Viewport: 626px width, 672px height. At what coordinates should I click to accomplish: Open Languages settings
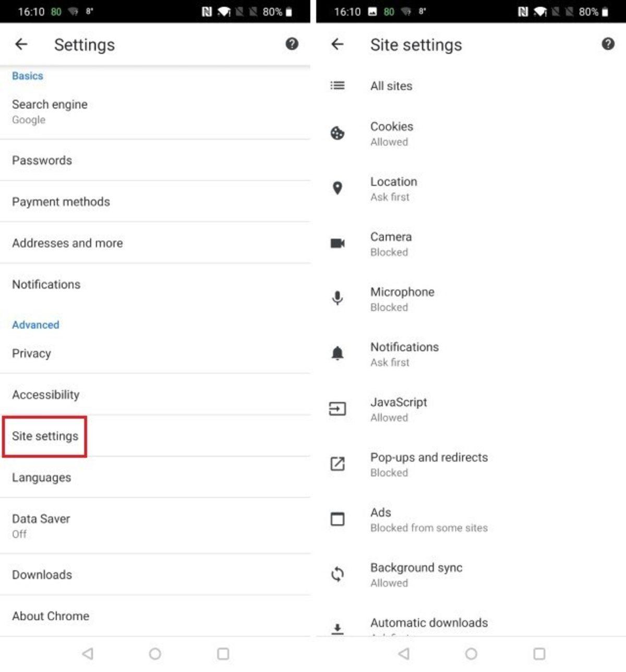(x=41, y=478)
